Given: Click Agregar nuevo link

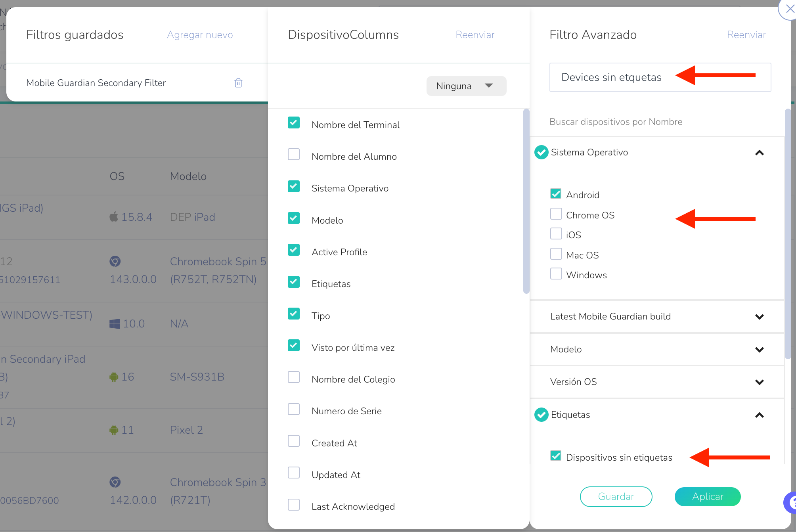Looking at the screenshot, I should [x=200, y=35].
